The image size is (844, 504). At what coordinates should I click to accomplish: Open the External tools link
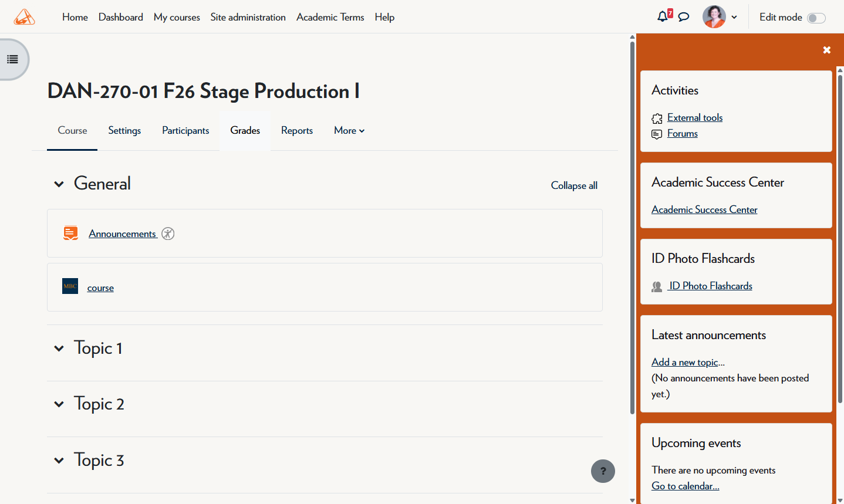(695, 117)
